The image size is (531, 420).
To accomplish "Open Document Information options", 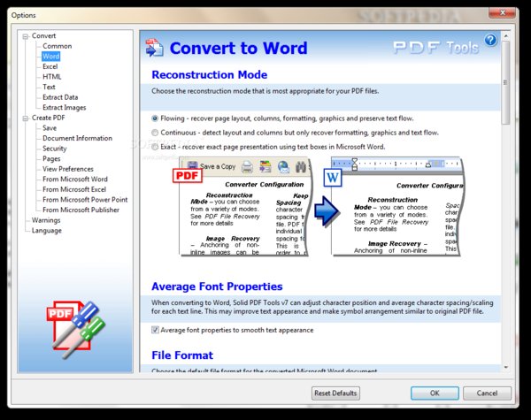I will pyautogui.click(x=77, y=138).
